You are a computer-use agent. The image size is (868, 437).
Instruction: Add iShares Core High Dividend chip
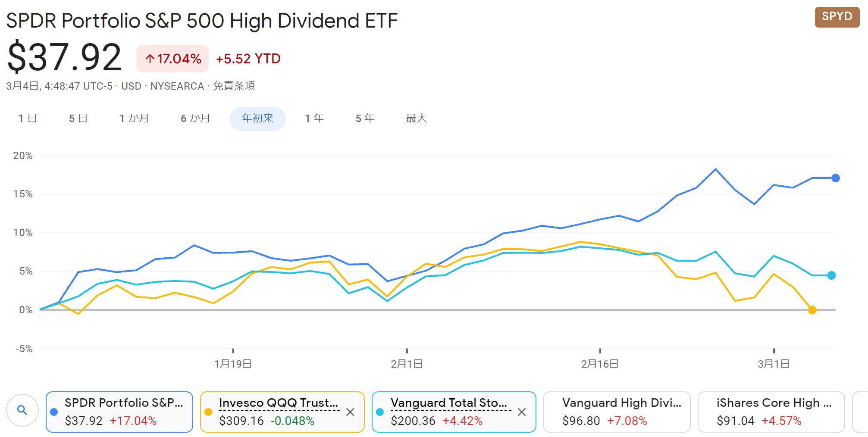pyautogui.click(x=771, y=412)
